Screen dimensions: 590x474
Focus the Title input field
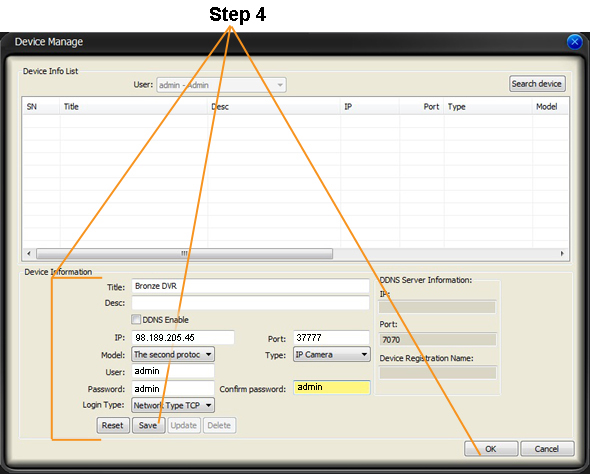pos(250,286)
